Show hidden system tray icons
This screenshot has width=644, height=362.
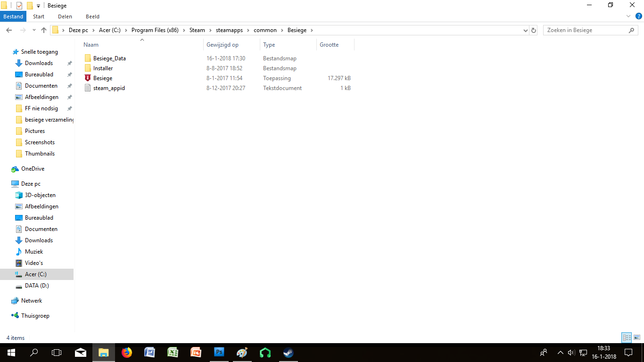(x=561, y=353)
